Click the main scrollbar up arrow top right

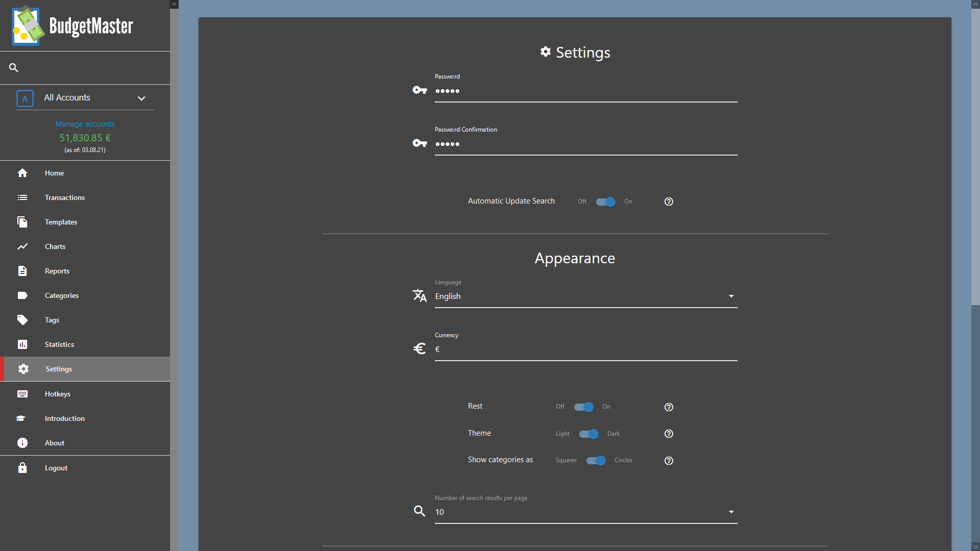(x=975, y=4)
